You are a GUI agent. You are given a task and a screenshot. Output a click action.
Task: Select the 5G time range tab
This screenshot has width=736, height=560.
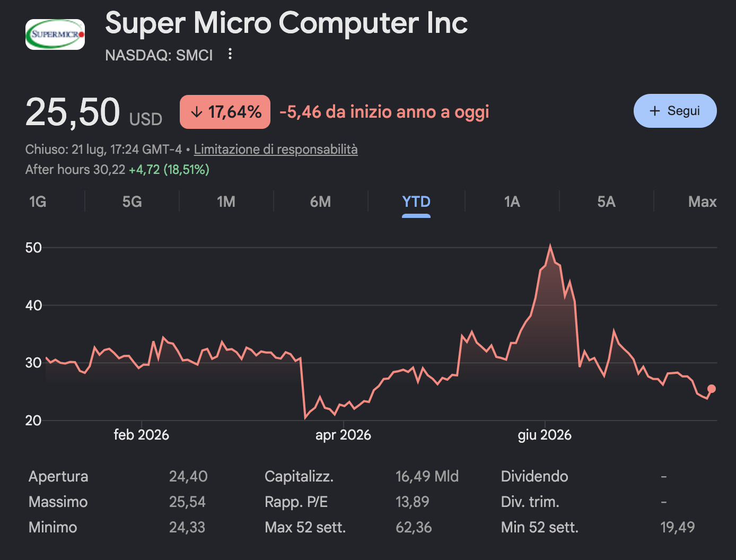coord(132,202)
